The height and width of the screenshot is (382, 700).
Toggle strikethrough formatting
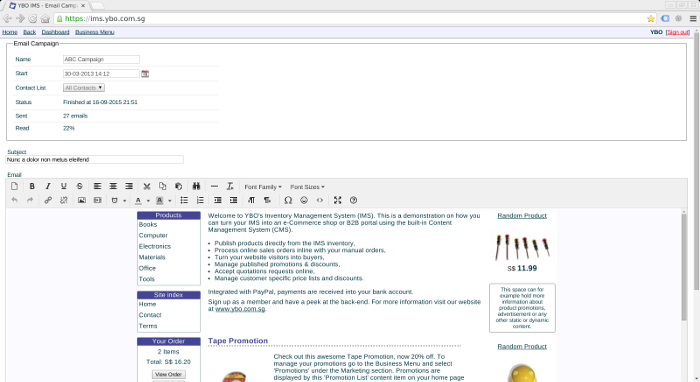pos(79,186)
